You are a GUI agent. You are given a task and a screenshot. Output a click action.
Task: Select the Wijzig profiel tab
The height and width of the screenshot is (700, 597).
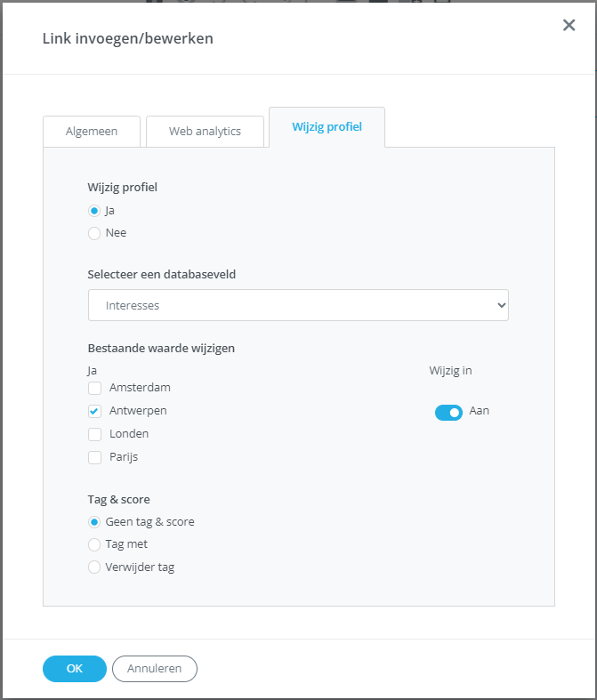(327, 127)
